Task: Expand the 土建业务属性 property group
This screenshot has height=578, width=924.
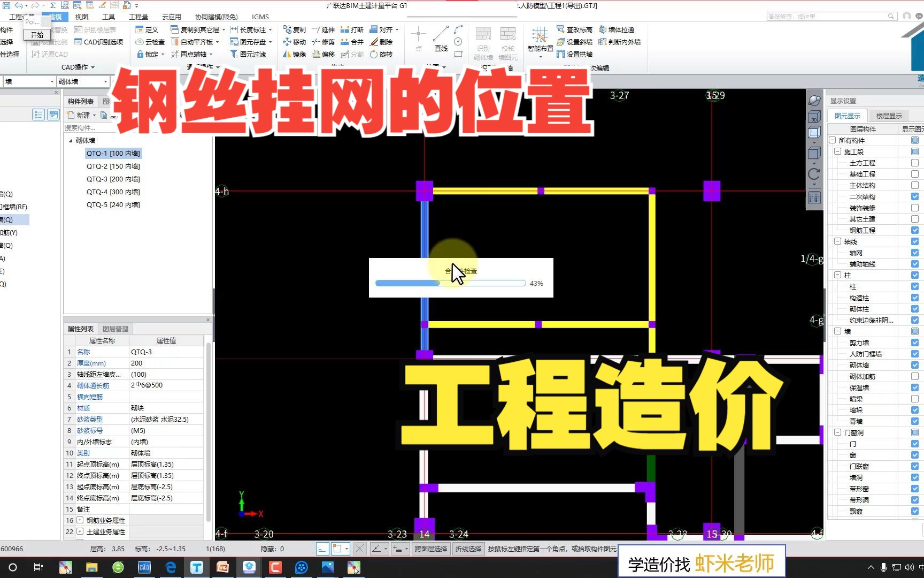Action: [x=80, y=531]
